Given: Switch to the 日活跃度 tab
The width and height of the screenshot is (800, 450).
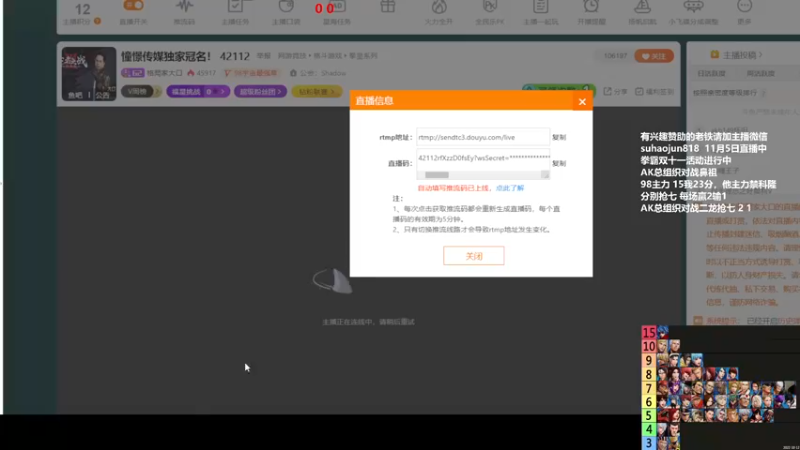Looking at the screenshot, I should coord(711,73).
